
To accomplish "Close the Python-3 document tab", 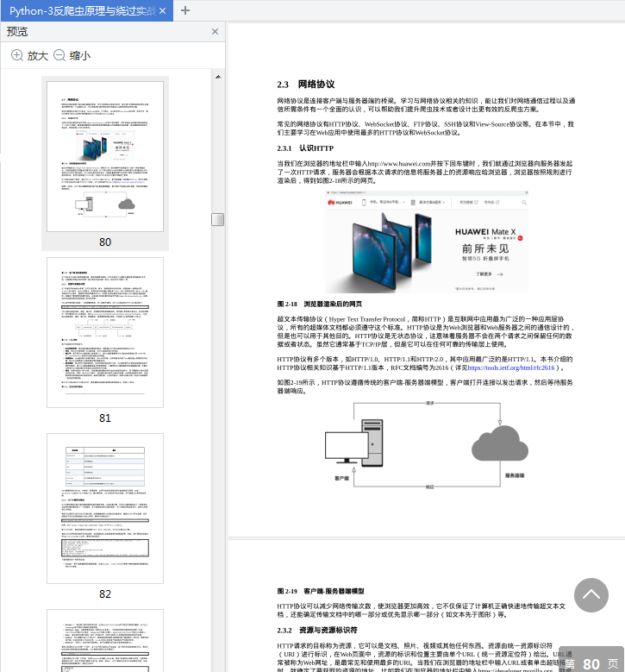I will pyautogui.click(x=162, y=10).
